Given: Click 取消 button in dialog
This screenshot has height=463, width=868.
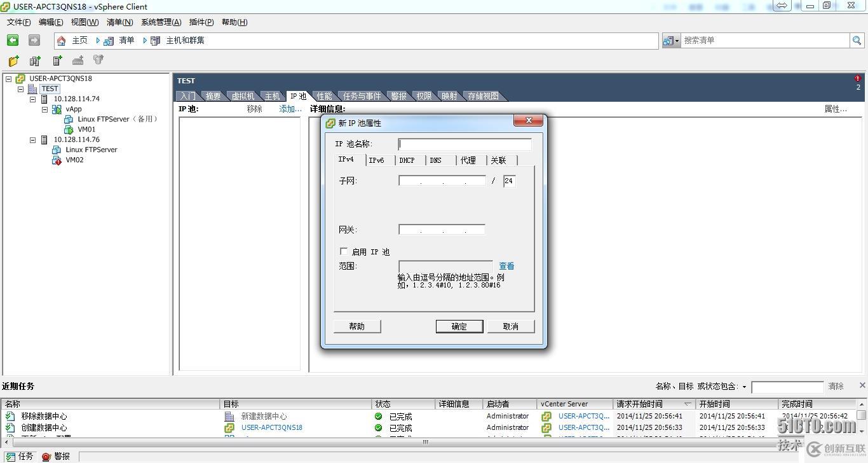Looking at the screenshot, I should [511, 326].
